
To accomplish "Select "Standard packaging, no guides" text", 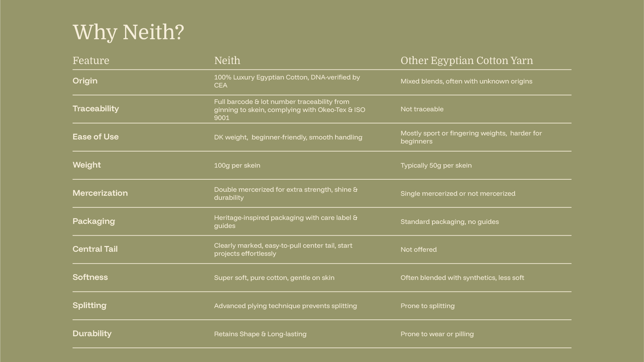I will (x=449, y=222).
